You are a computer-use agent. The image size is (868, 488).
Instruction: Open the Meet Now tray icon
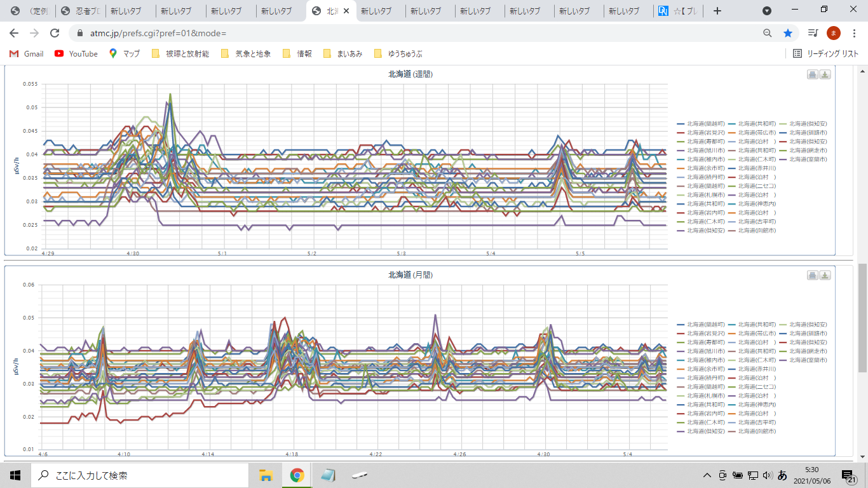pos(722,475)
